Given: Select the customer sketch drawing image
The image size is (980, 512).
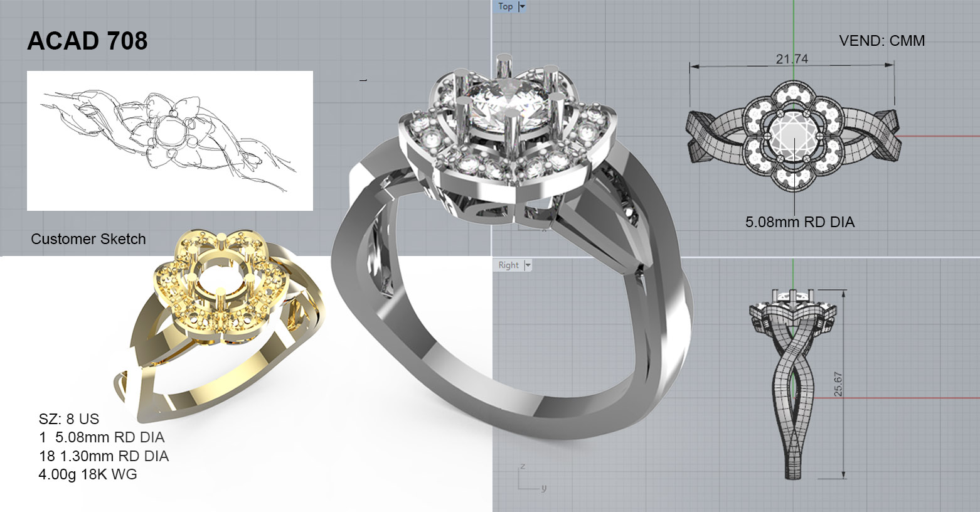Looking at the screenshot, I should point(170,141).
